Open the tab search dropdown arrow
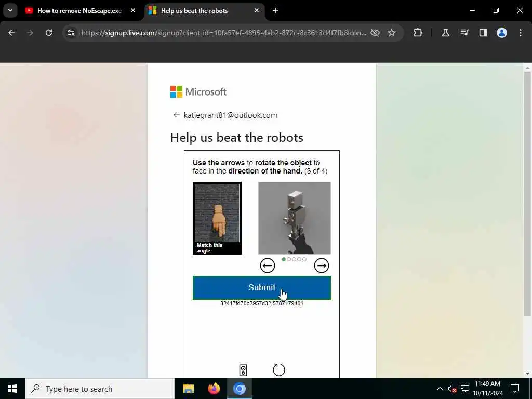Screen dimensions: 532x399 (10, 10)
